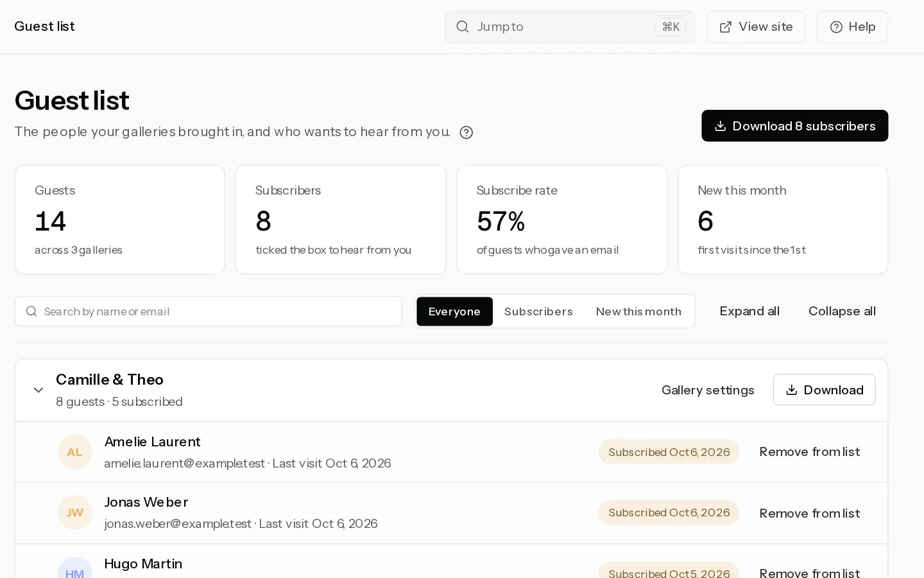Click Amelie Laurent's Subscribed Oct 6, 2026 badge
924x578 pixels.
pyautogui.click(x=669, y=452)
